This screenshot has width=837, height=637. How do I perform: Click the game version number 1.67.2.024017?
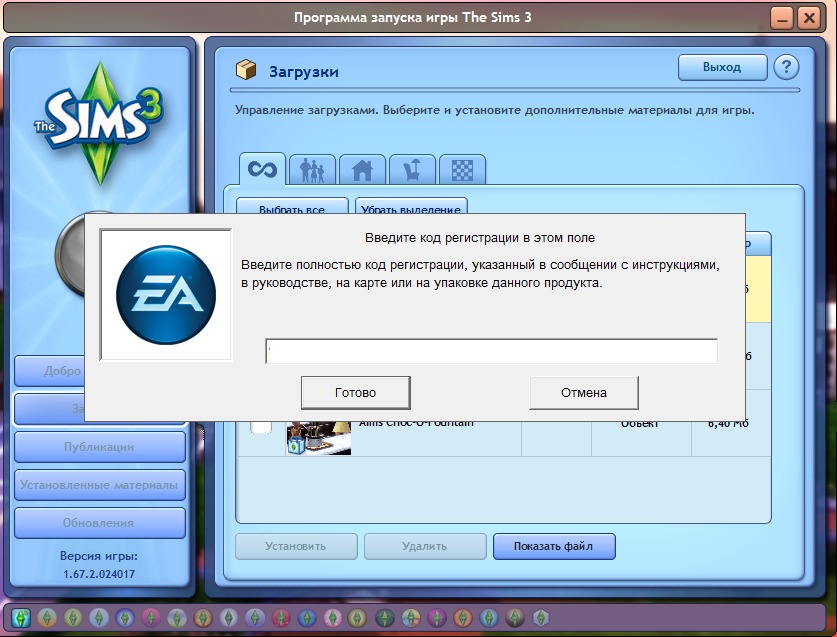click(x=99, y=574)
